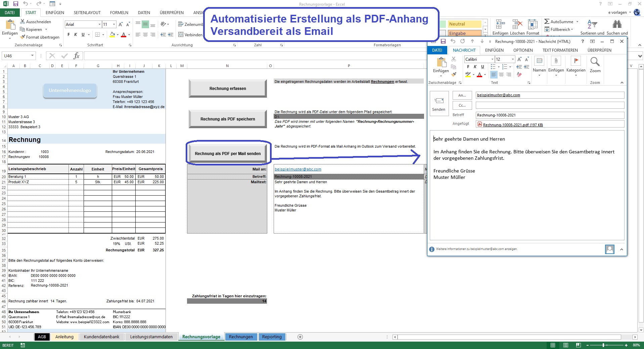Click Rechnung erfassen button

pos(228,89)
